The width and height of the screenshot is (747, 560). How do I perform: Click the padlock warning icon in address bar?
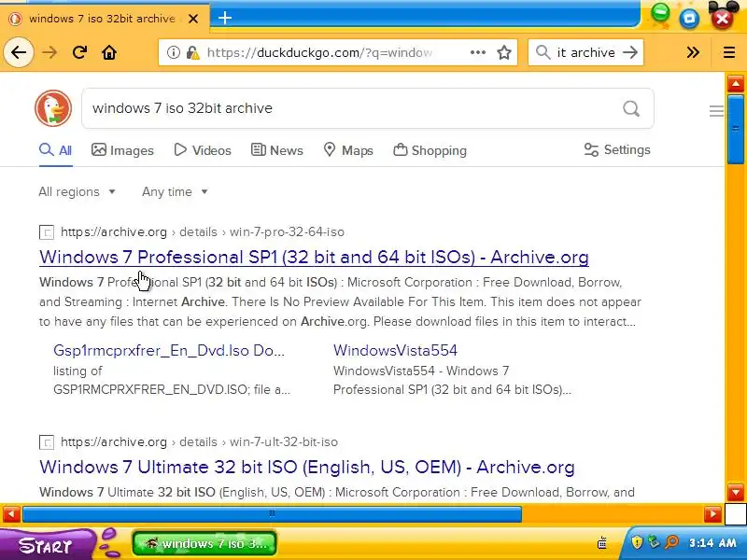point(192,52)
